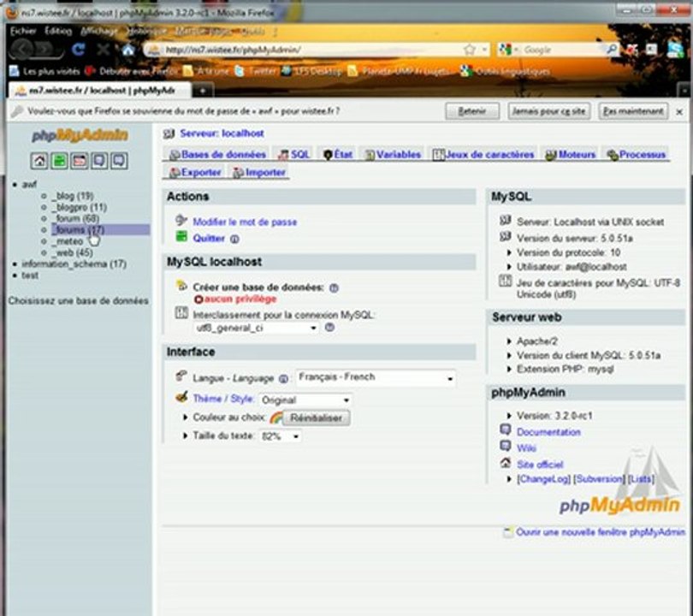Open the SQL query window icon in sidebar

pos(80,161)
